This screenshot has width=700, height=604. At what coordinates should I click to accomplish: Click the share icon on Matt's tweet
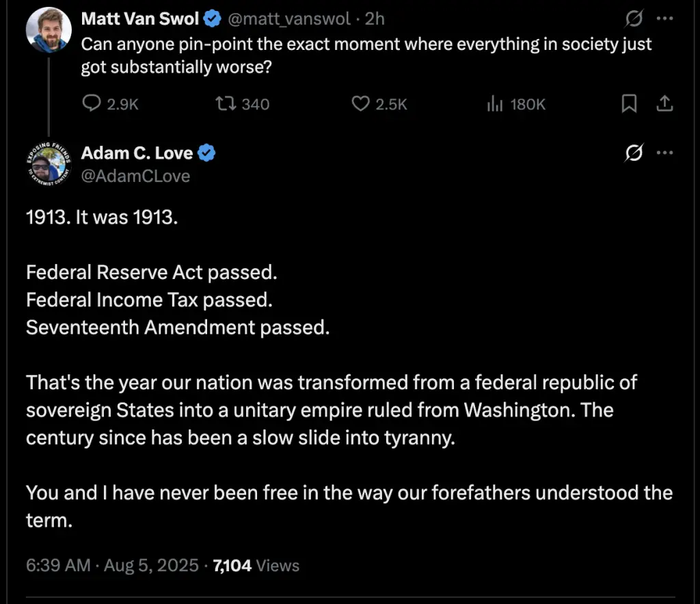[x=664, y=104]
